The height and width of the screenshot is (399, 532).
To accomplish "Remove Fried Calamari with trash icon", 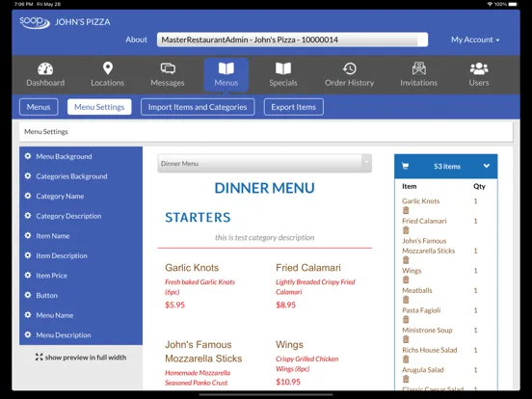I will pyautogui.click(x=406, y=230).
